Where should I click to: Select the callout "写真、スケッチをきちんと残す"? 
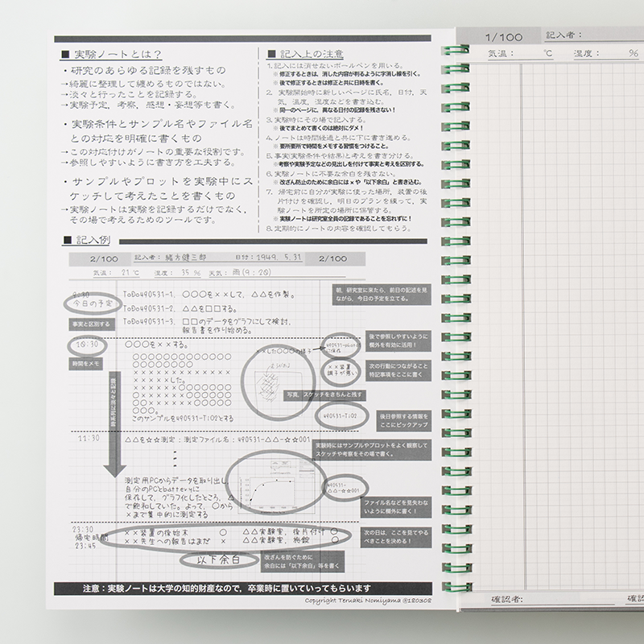point(324,394)
